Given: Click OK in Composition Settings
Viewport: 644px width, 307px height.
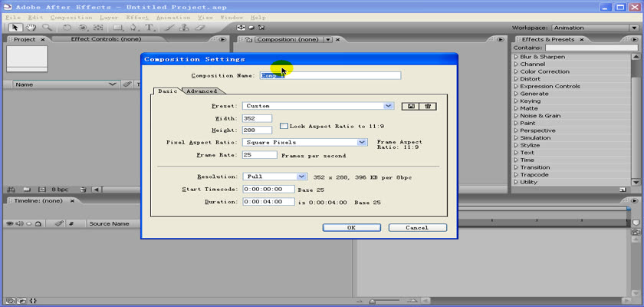Looking at the screenshot, I should click(352, 227).
